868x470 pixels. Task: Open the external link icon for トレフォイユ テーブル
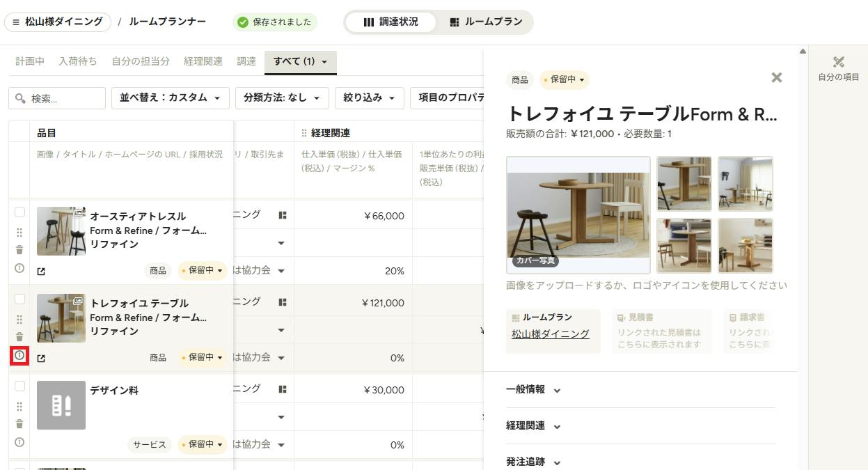[x=41, y=358]
